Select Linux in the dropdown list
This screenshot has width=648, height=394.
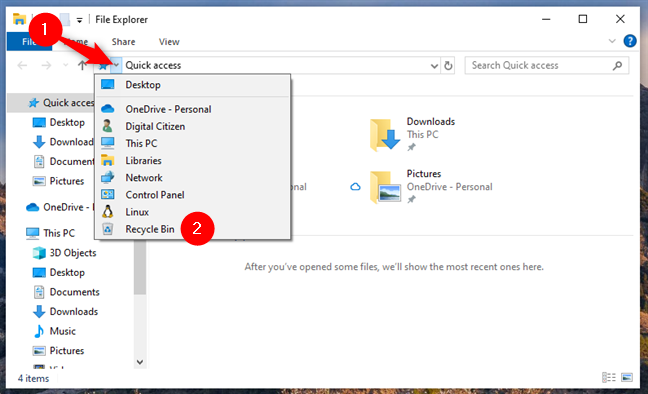click(193, 212)
